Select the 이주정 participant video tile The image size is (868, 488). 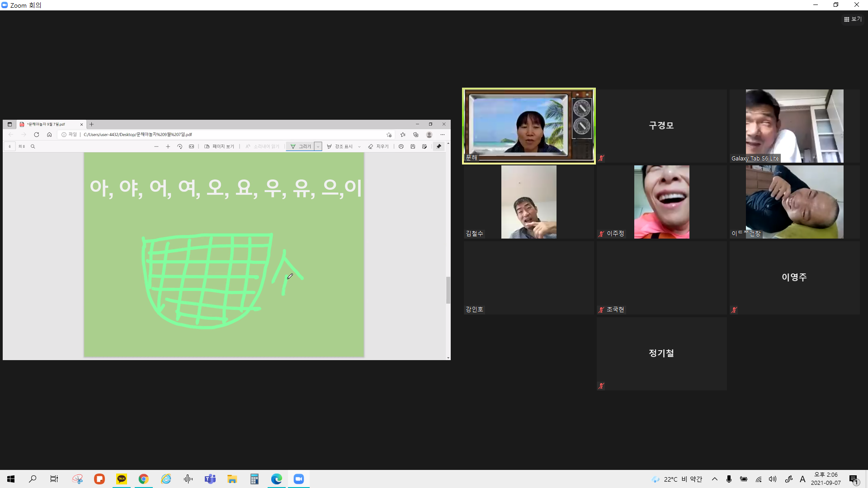click(x=661, y=202)
